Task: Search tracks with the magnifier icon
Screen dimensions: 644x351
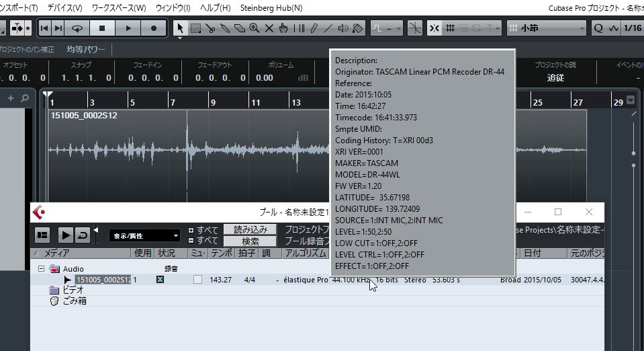Action: click(x=25, y=98)
